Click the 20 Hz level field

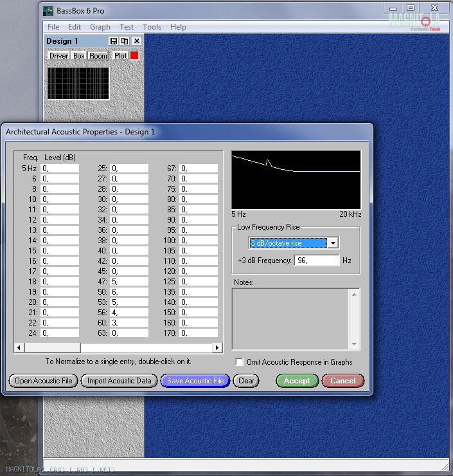point(60,302)
